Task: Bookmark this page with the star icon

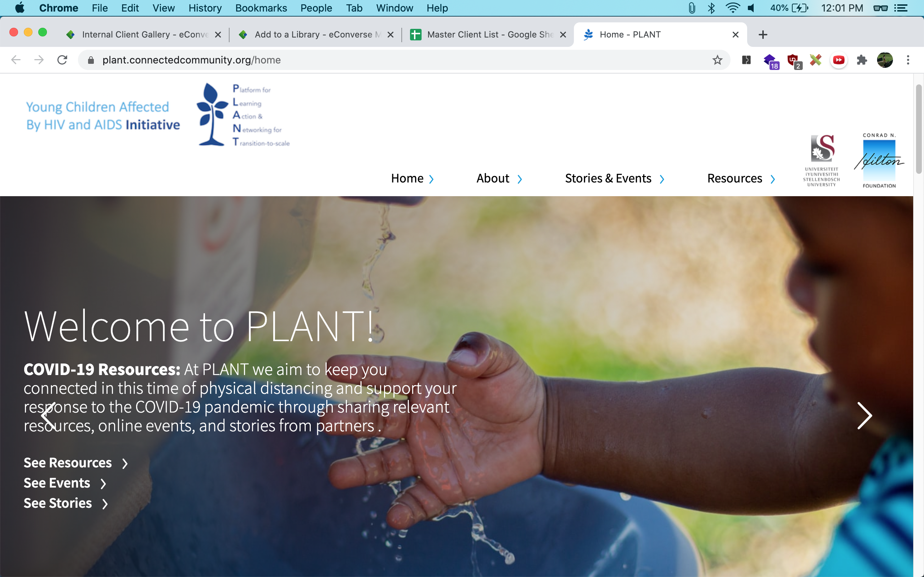Action: coord(718,60)
